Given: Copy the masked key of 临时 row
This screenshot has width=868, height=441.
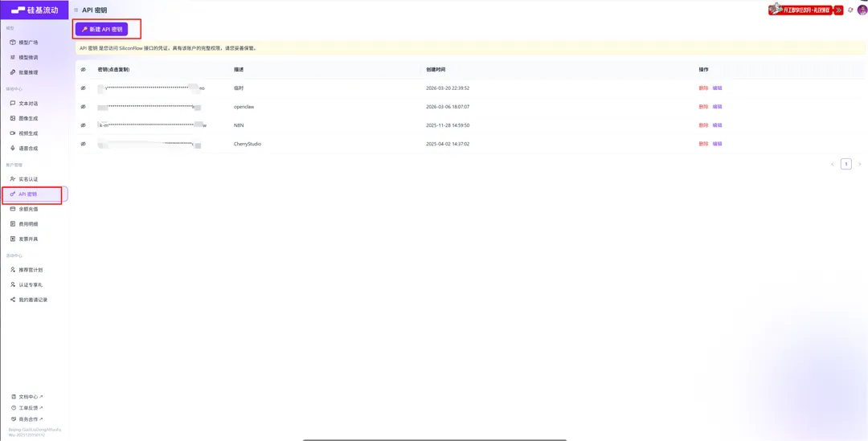Looking at the screenshot, I should coord(151,88).
